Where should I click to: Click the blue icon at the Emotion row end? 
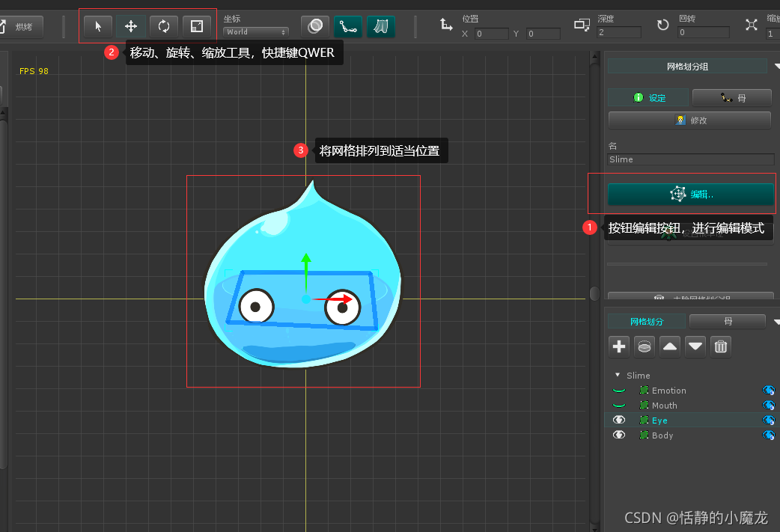(x=768, y=391)
